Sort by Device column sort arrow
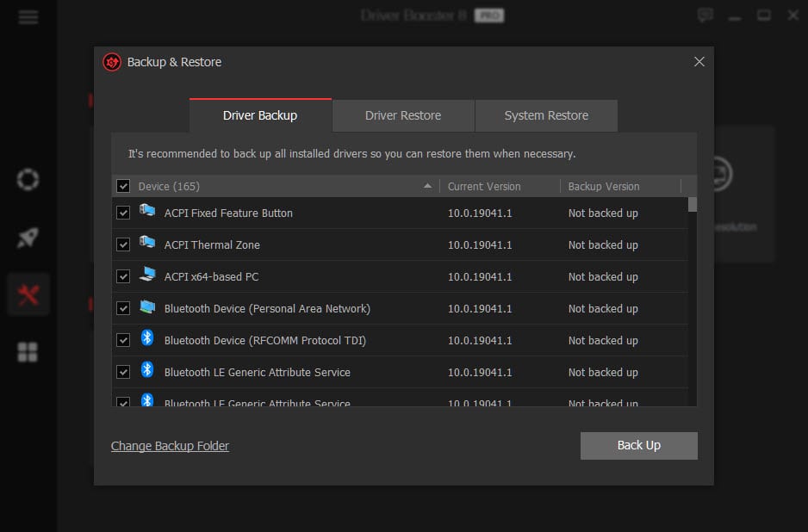Screen dimensions: 808x532 (428, 186)
